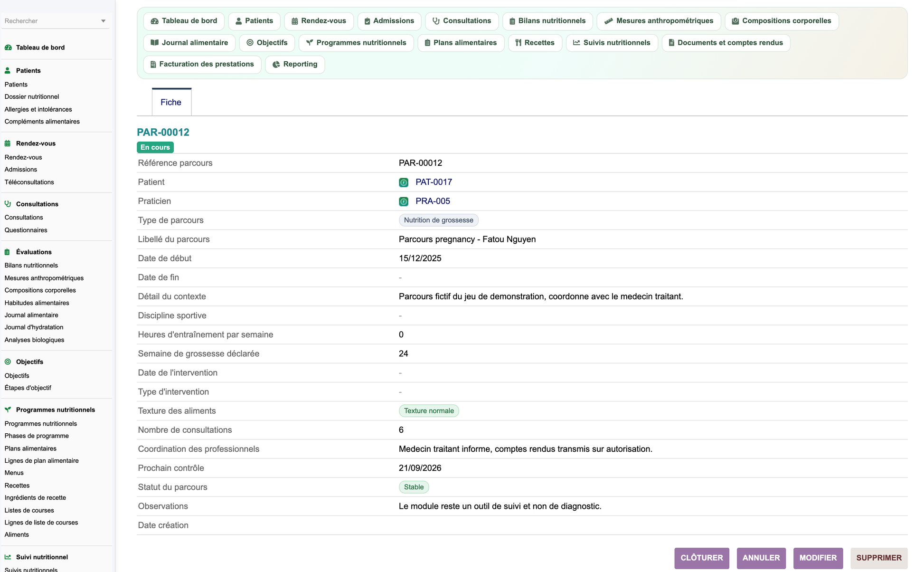Click the Programmes nutritionnels sprout icon in sidebar
Viewport: 924px width, 572px height.
pyautogui.click(x=8, y=410)
